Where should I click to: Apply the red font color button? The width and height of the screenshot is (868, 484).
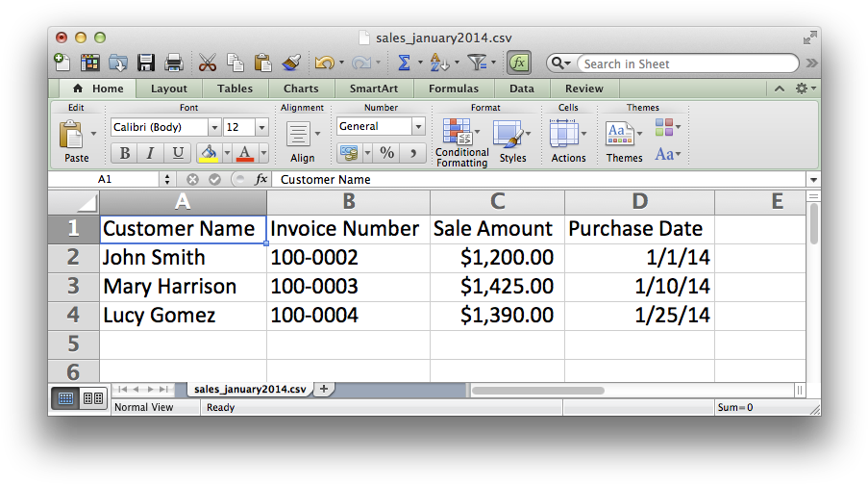pyautogui.click(x=245, y=153)
